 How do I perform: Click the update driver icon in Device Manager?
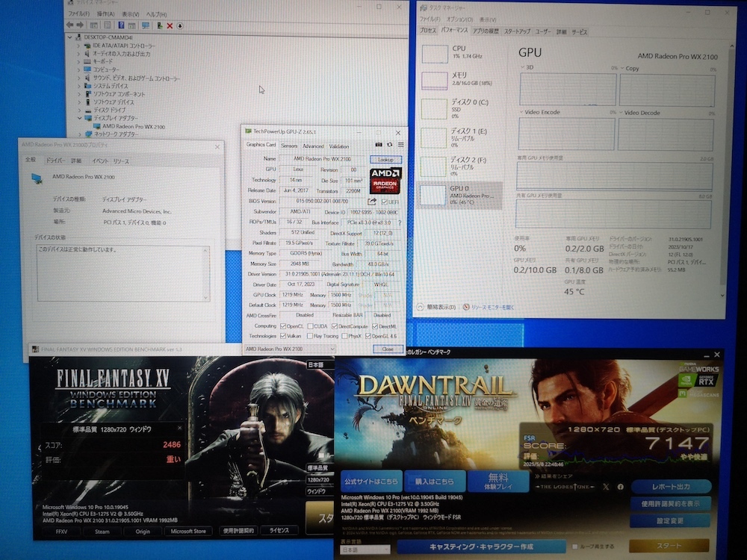coord(160,25)
